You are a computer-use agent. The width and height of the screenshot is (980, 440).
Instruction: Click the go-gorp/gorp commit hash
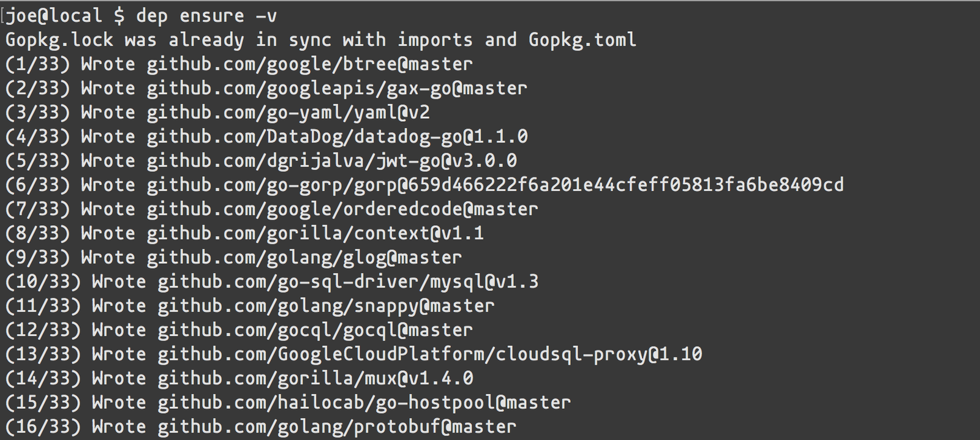pos(626,185)
